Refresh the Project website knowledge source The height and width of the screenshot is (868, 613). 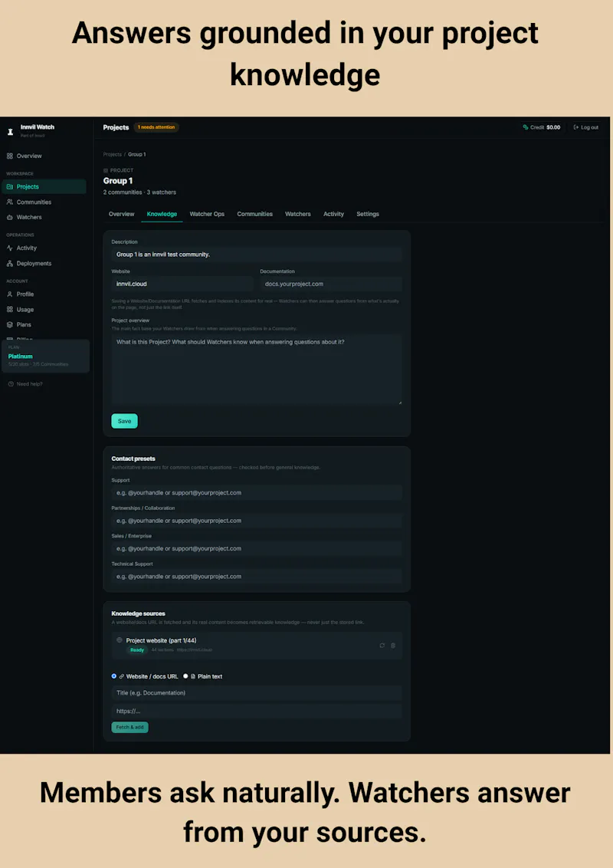[382, 646]
